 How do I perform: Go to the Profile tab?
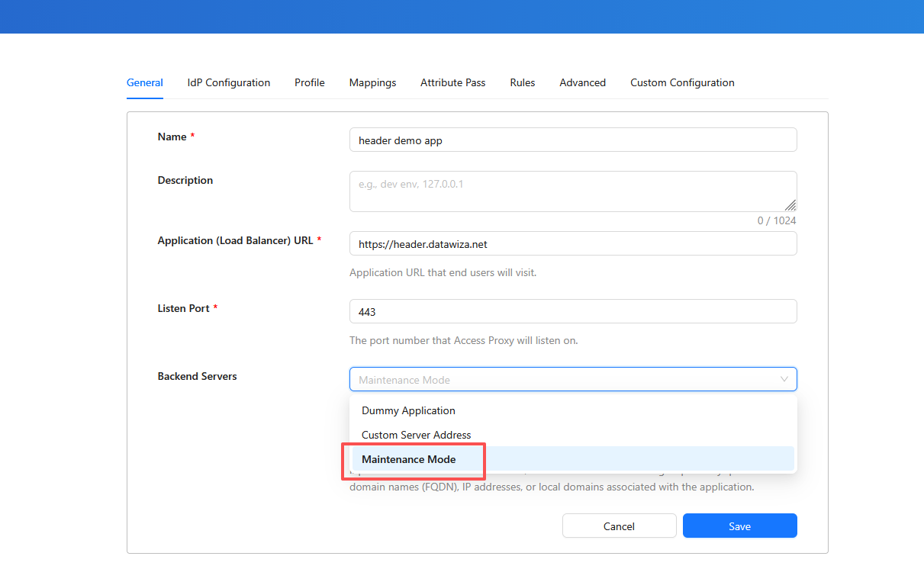(309, 82)
